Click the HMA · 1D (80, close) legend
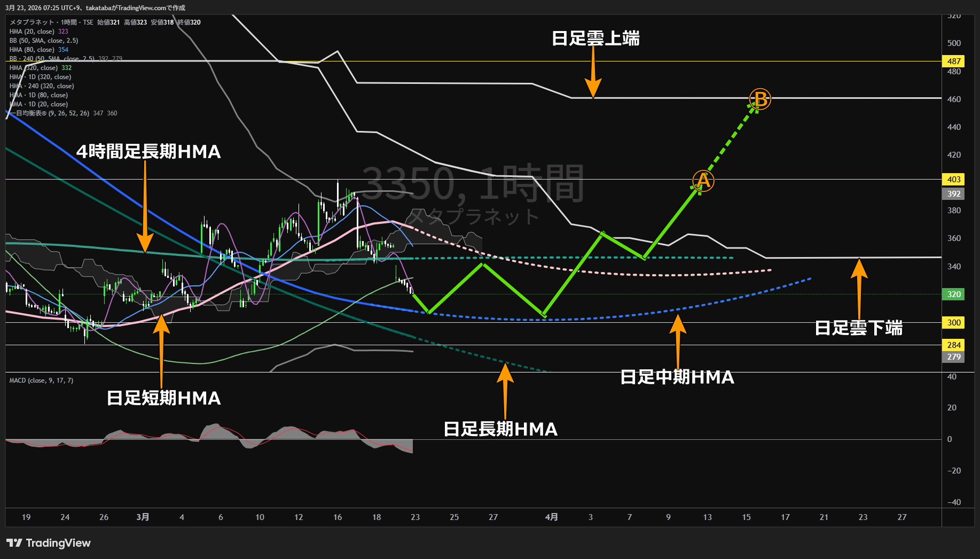 38,95
